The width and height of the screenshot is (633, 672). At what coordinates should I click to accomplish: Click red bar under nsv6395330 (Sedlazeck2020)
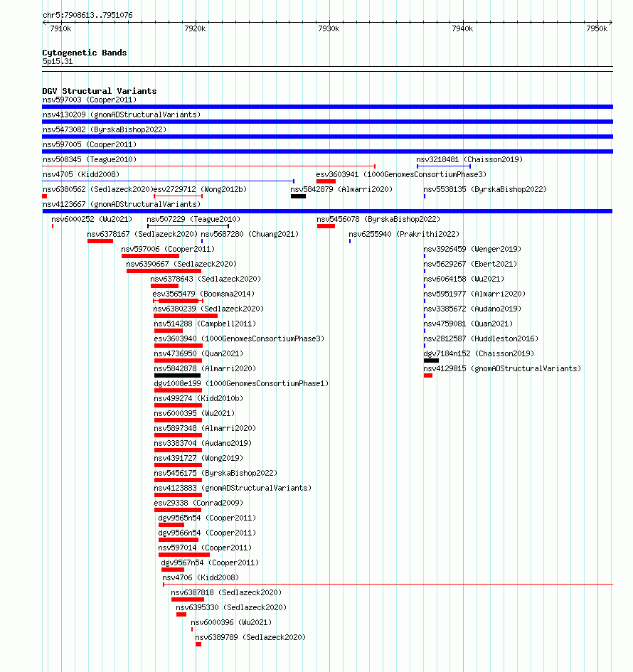pos(181,614)
